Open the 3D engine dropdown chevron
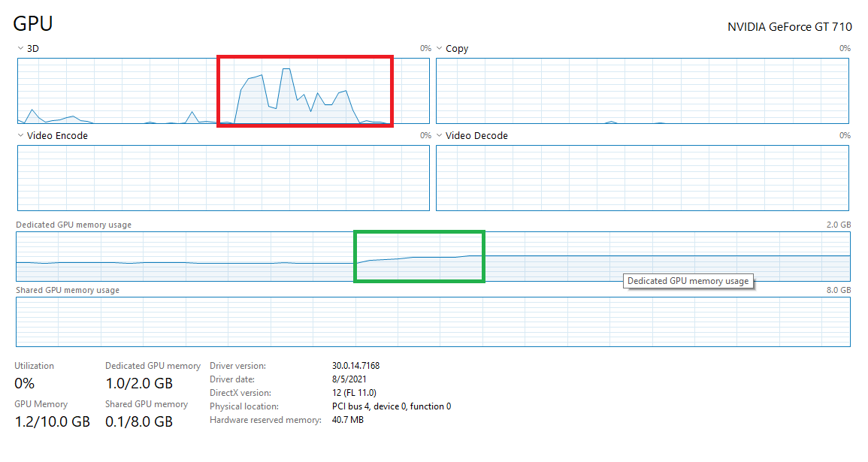This screenshot has height=462, width=868. point(20,48)
